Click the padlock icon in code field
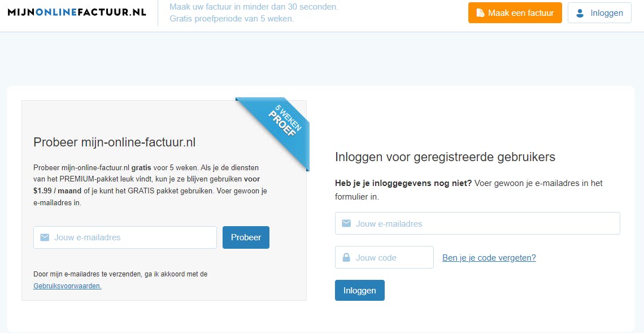This screenshot has width=644, height=333. 346,257
